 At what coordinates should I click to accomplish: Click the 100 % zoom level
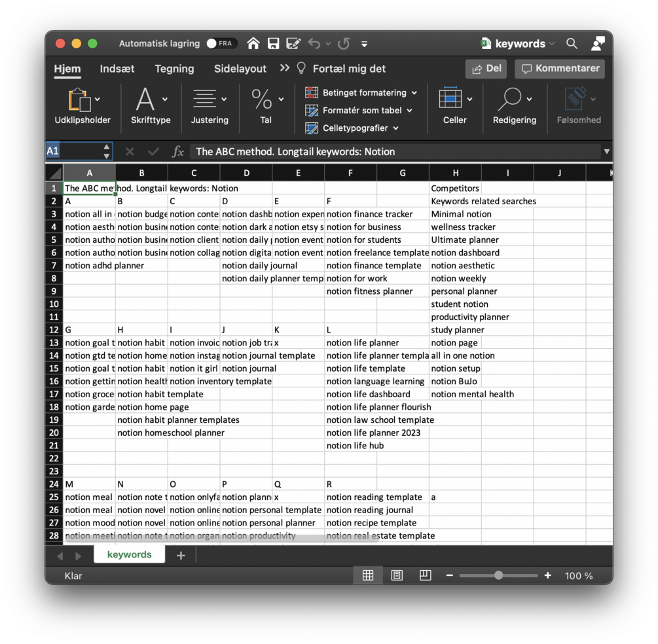tap(579, 576)
